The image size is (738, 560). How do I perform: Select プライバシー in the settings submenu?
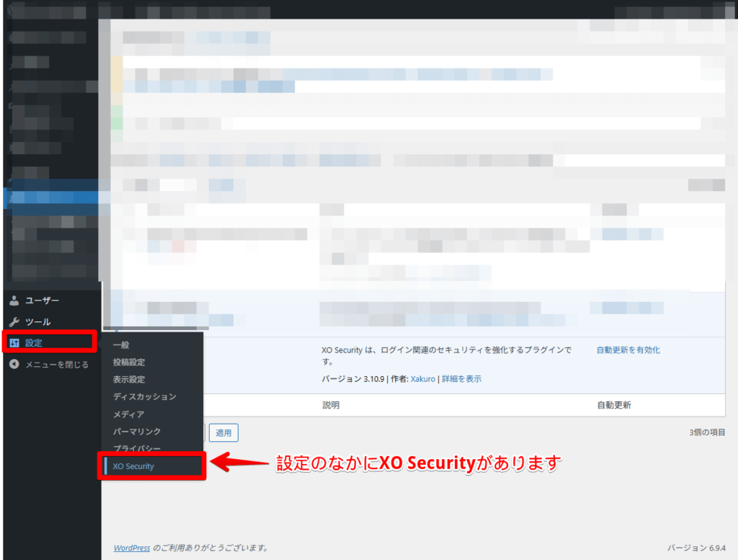137,448
